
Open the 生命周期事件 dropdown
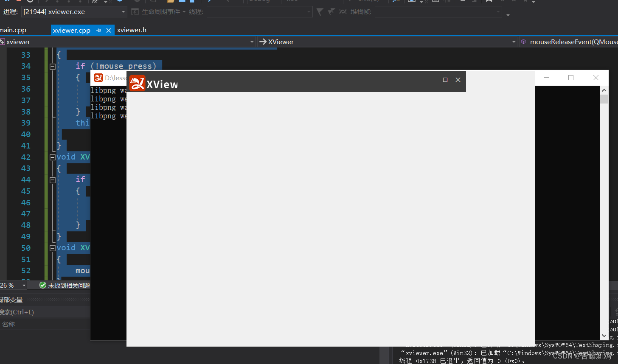[x=159, y=12]
